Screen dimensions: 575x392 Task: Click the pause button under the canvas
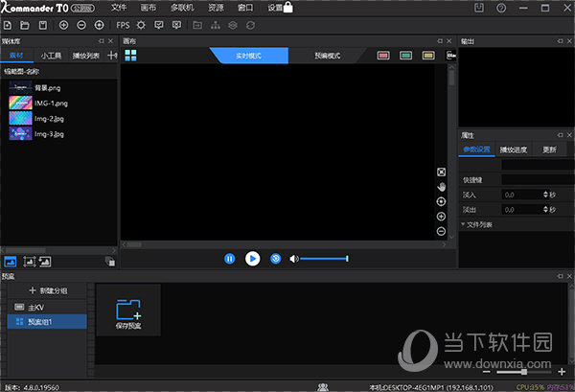click(230, 259)
